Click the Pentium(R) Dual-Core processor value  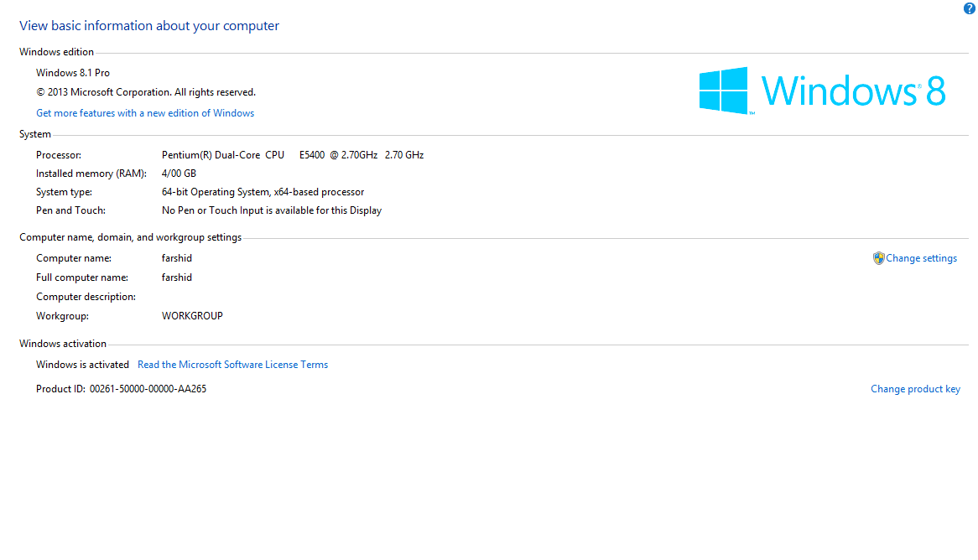point(293,155)
